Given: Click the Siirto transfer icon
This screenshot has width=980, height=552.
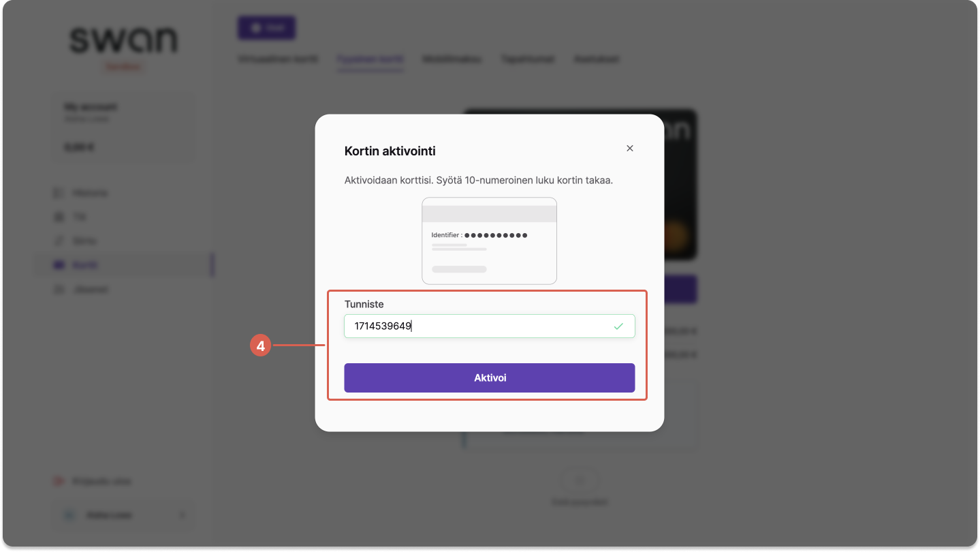Looking at the screenshot, I should (x=59, y=241).
